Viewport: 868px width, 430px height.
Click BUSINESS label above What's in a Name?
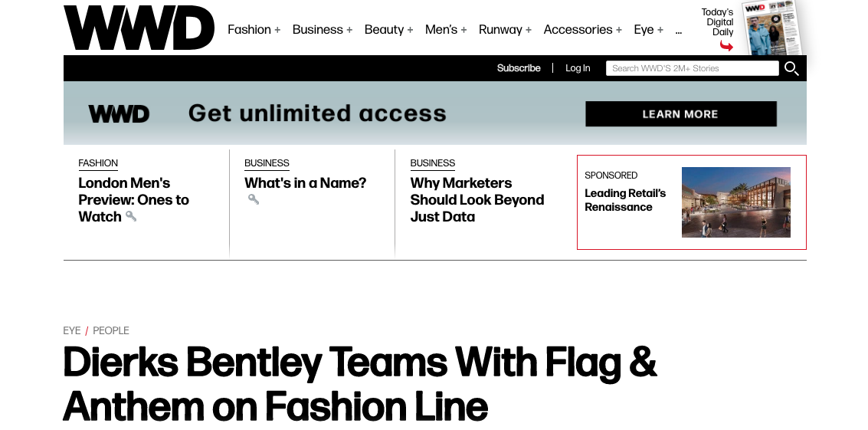[x=267, y=163]
